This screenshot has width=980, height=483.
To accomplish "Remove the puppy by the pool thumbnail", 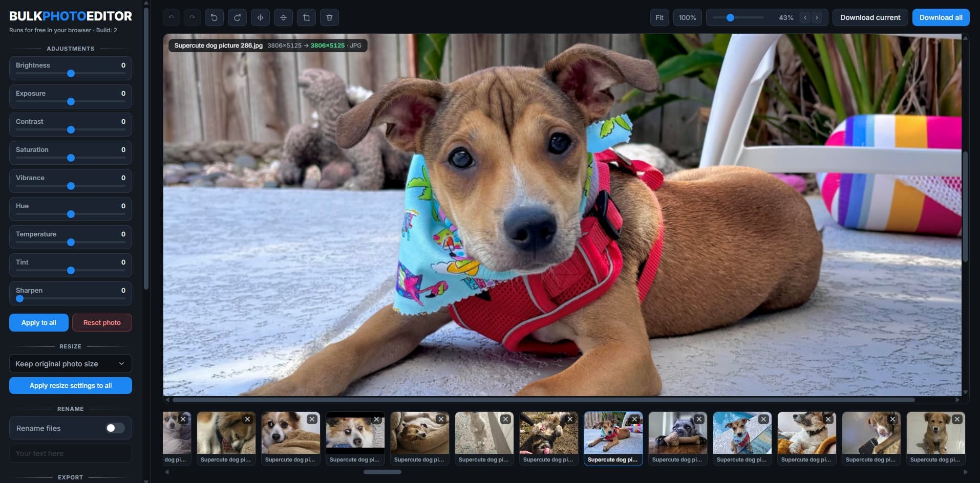I will pyautogui.click(x=763, y=419).
